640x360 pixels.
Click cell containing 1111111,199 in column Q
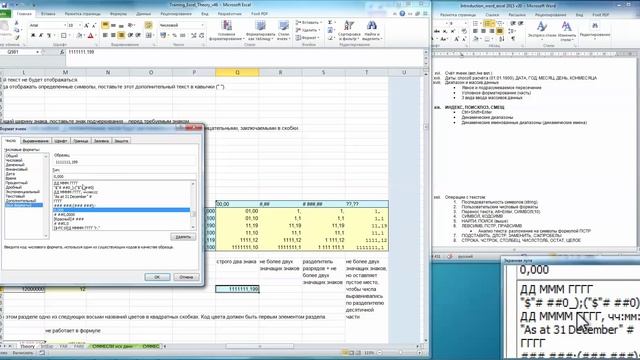coord(237,289)
